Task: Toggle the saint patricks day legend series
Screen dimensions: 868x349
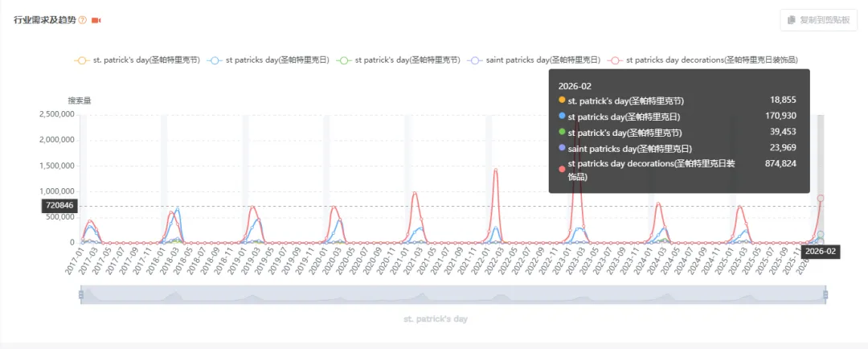Action: (x=534, y=60)
